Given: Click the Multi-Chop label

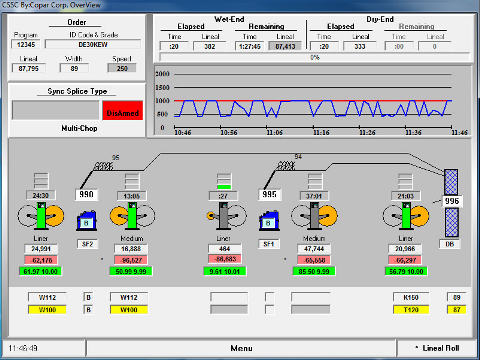Looking at the screenshot, I should [79, 128].
